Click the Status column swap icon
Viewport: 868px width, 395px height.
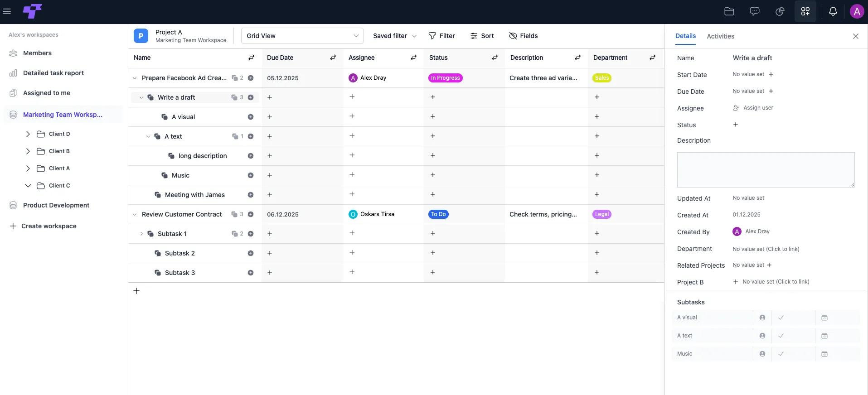click(x=495, y=58)
